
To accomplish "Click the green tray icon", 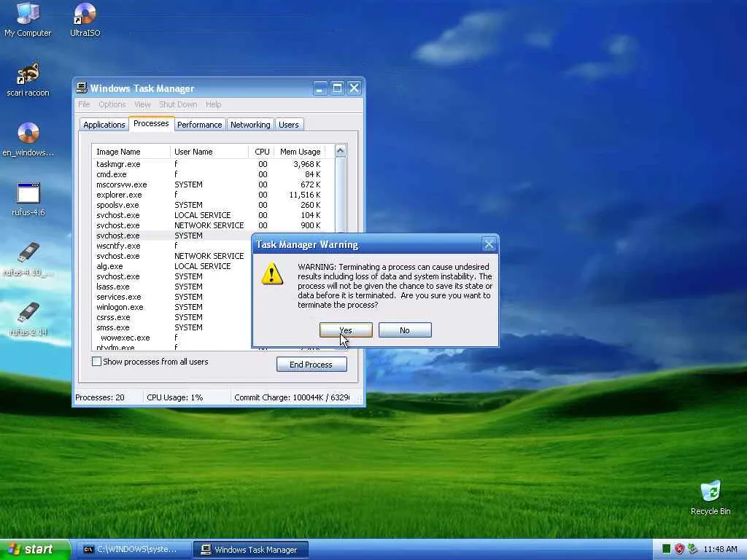I will tap(667, 549).
